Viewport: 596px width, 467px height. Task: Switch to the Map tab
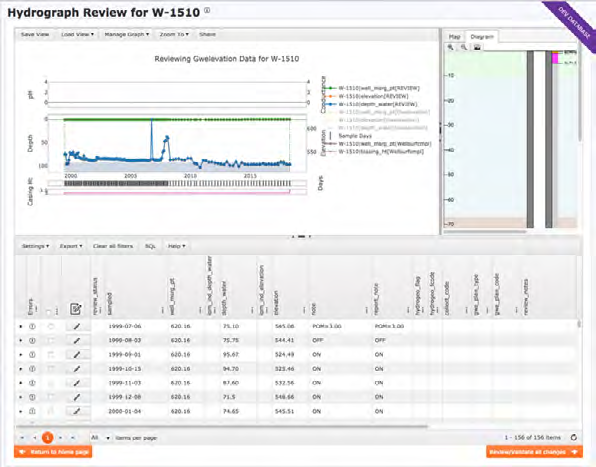pyautogui.click(x=454, y=36)
